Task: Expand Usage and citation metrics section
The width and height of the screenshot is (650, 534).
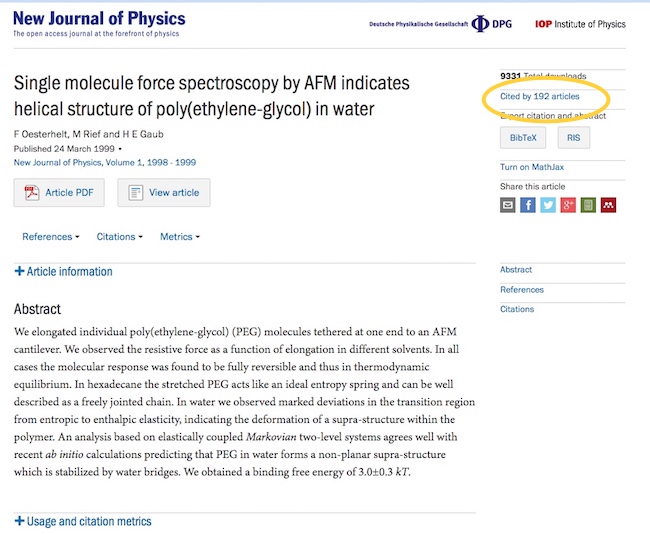Action: point(83,521)
